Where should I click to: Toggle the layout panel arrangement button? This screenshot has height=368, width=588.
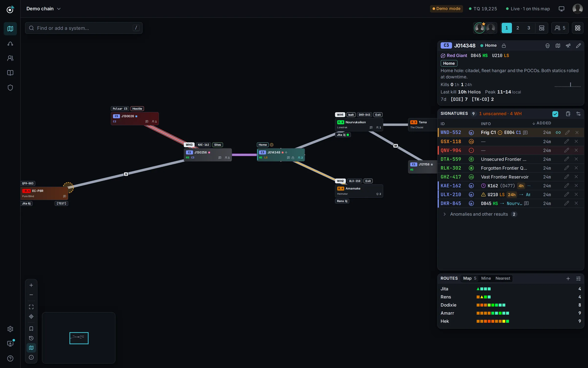pos(541,28)
